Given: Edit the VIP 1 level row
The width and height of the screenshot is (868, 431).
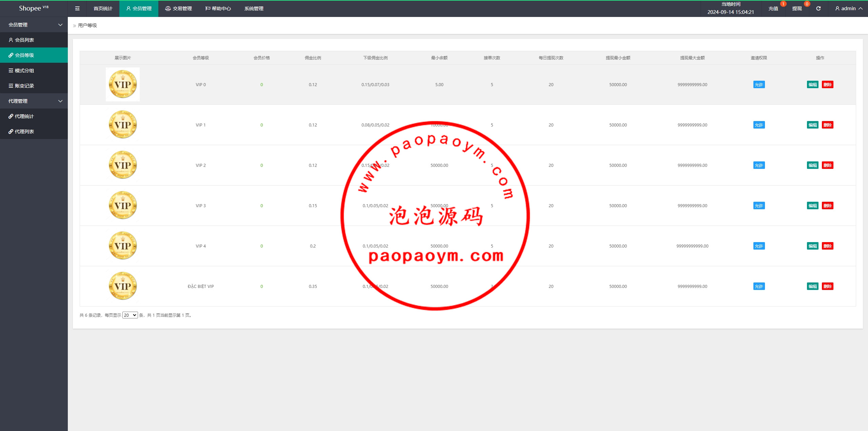Looking at the screenshot, I should (813, 125).
